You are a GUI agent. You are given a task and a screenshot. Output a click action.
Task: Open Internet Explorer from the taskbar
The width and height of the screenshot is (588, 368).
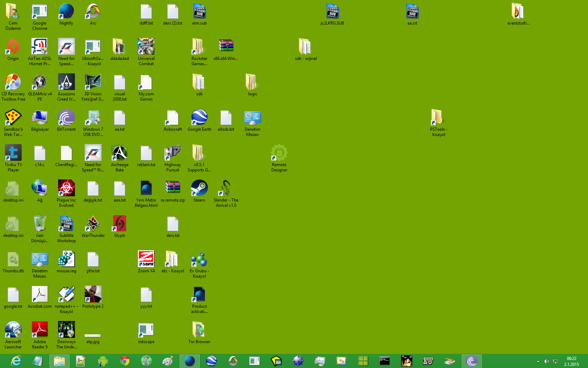[x=16, y=361]
